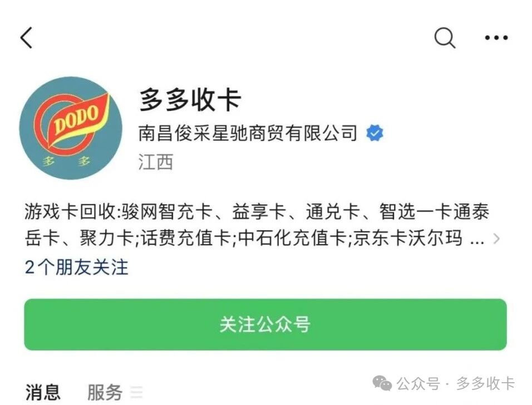532x405 pixels.
Task: Expand the description with the right chevron
Action: (496, 238)
